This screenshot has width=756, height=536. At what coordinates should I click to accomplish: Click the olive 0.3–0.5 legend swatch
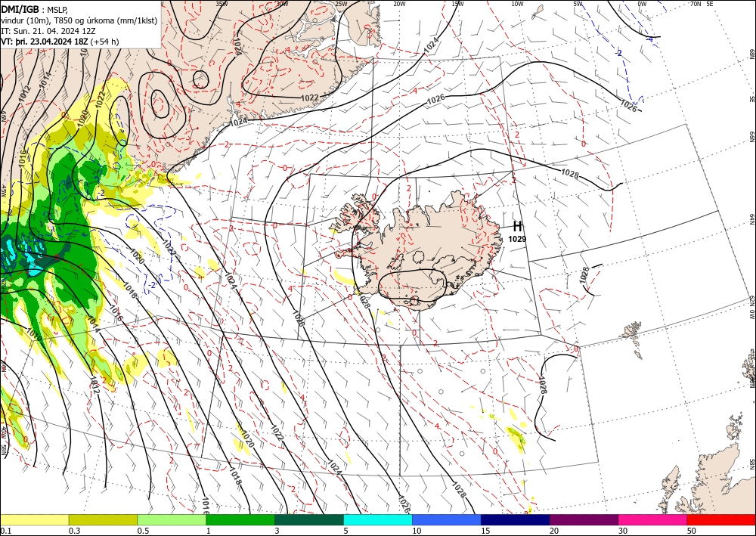point(103,519)
